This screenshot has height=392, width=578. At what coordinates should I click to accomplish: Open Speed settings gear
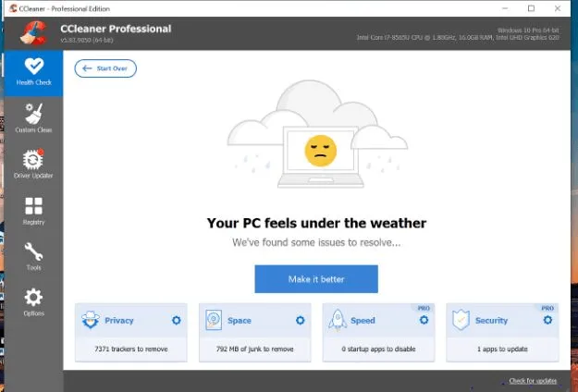[x=424, y=320]
